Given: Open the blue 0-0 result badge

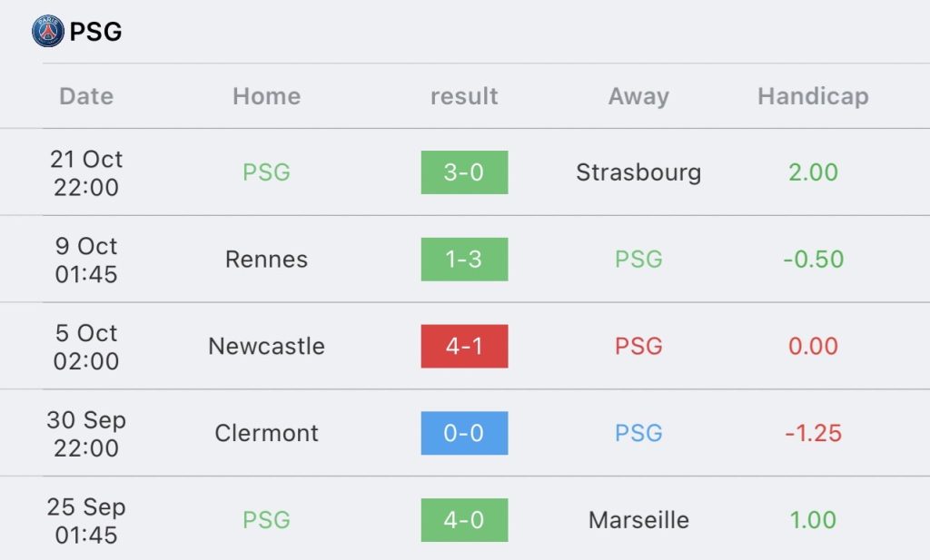Looking at the screenshot, I should coord(464,433).
